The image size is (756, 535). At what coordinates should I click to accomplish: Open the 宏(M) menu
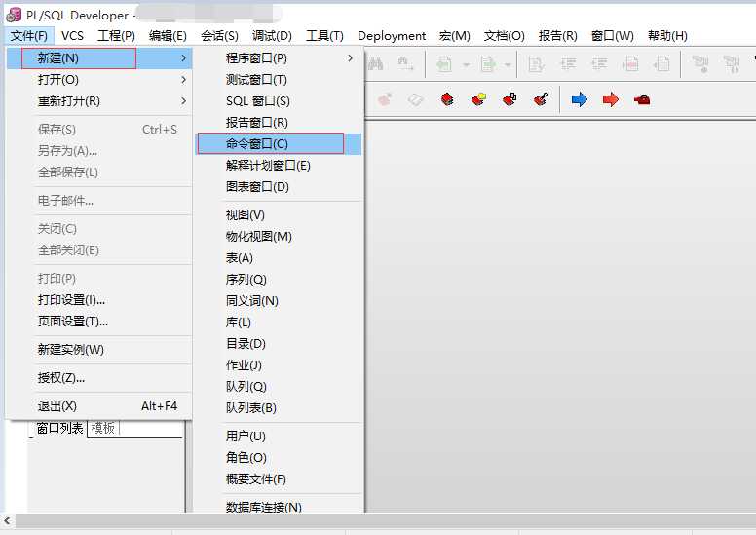[455, 36]
